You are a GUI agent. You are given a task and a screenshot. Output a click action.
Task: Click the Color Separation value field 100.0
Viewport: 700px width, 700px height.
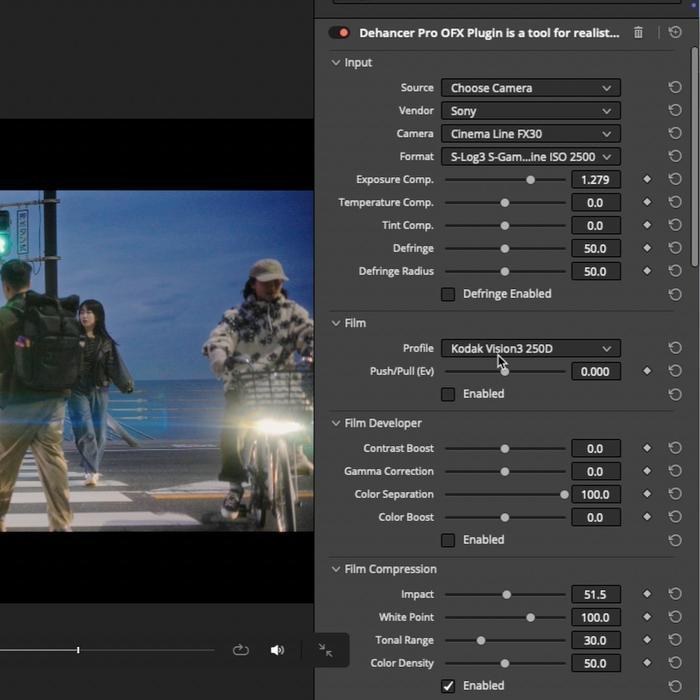[x=596, y=495]
